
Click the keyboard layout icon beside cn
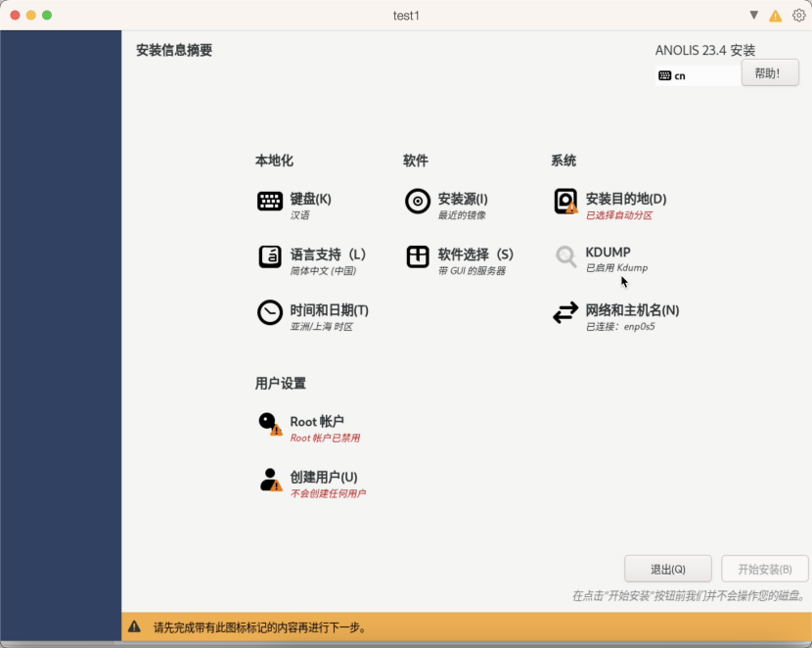tap(665, 75)
